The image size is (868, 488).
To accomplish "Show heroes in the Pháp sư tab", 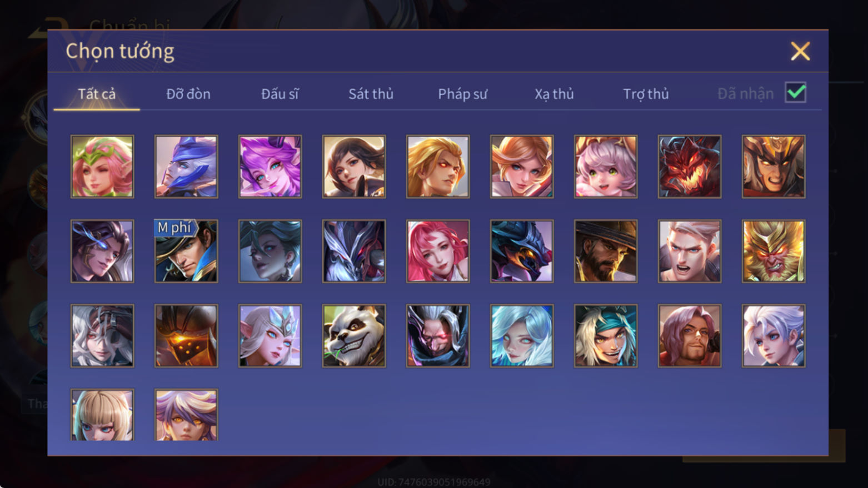I will (462, 94).
